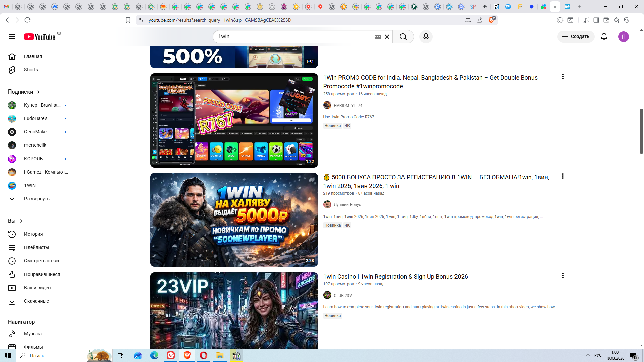Click the page vertical scrollbar thumb

click(x=641, y=131)
